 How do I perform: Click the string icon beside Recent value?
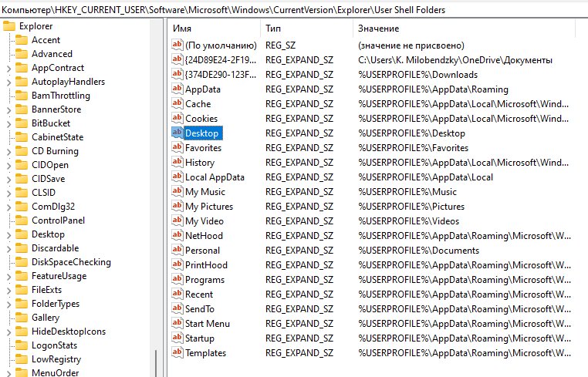tap(177, 293)
